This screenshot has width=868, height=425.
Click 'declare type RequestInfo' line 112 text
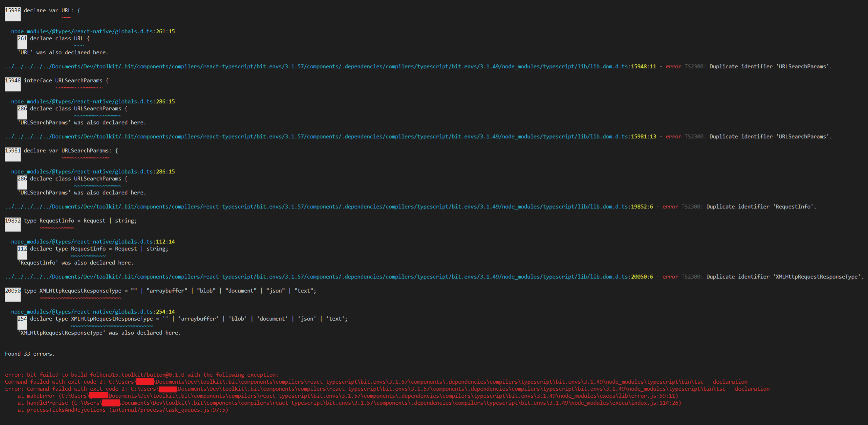click(x=99, y=249)
